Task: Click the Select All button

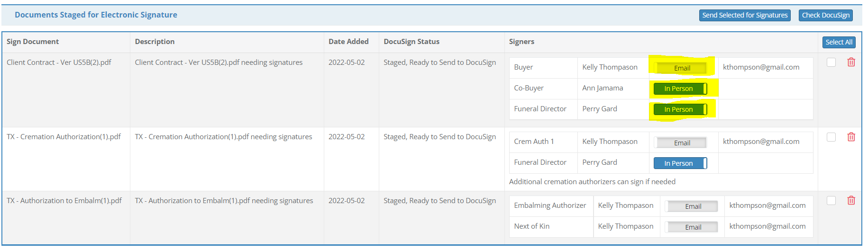Action: tap(839, 42)
